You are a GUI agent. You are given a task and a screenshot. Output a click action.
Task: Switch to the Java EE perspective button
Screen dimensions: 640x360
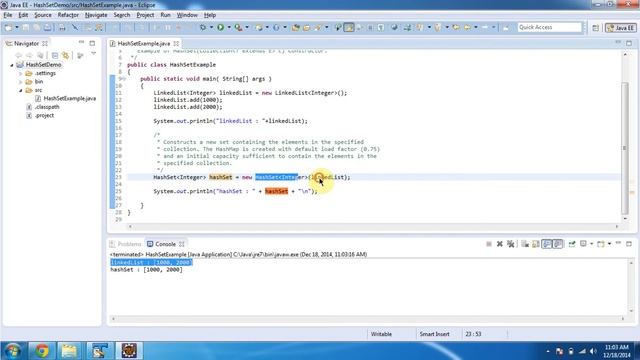click(621, 28)
